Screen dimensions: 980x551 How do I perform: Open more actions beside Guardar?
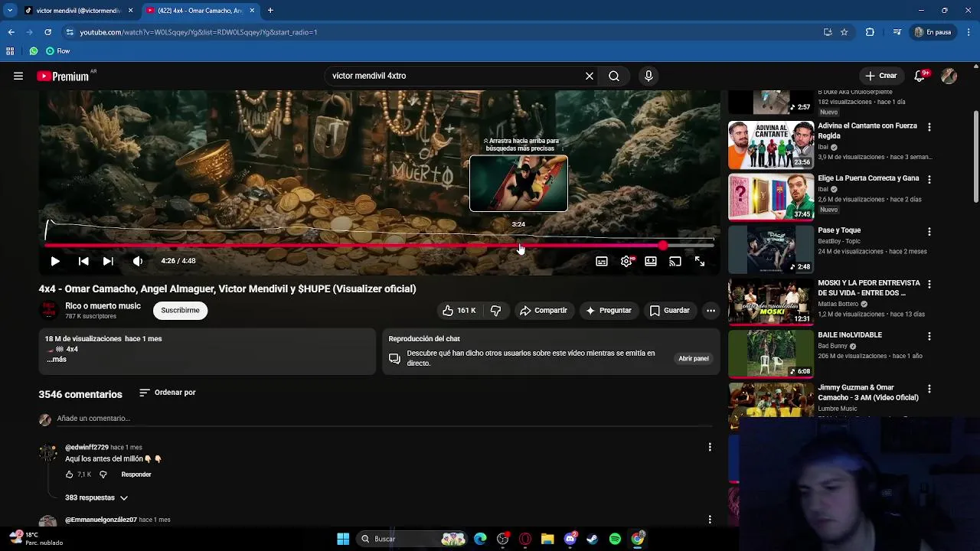[710, 310]
